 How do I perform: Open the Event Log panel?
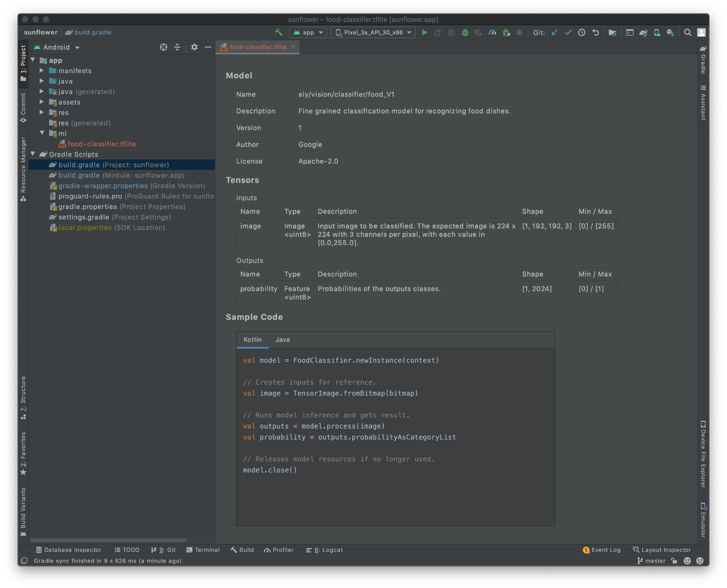pos(602,550)
